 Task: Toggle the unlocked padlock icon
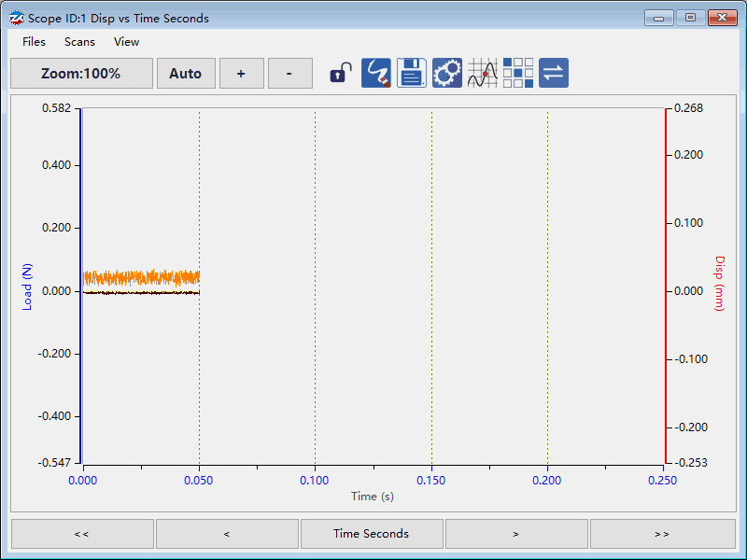(x=342, y=73)
